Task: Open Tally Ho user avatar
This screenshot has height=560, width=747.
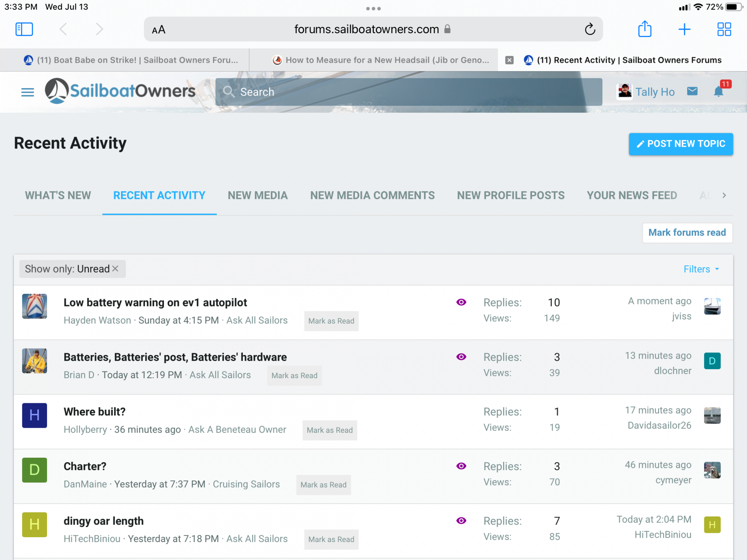Action: tap(624, 91)
